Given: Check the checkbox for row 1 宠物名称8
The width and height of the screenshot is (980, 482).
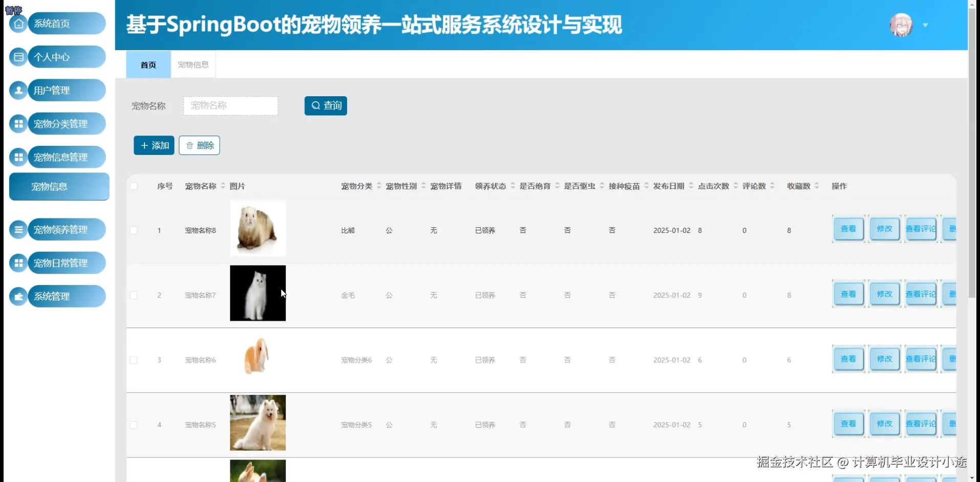Looking at the screenshot, I should click(134, 230).
